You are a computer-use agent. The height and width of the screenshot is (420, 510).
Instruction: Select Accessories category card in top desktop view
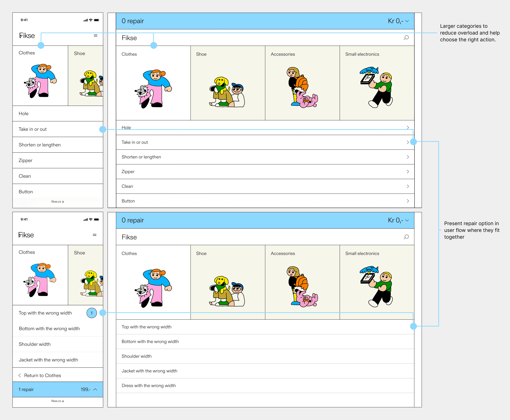point(302,83)
